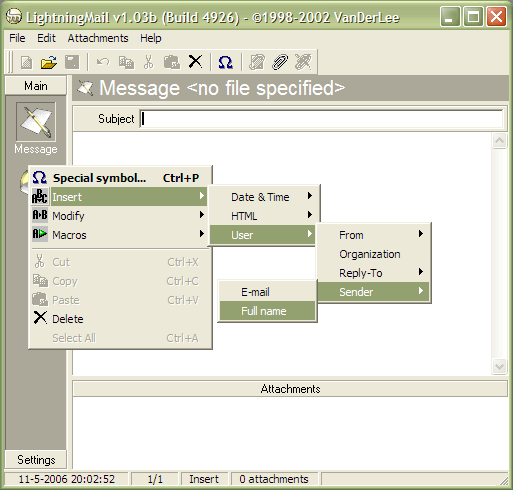Click the date and time in the status bar
The width and height of the screenshot is (513, 490).
(66, 479)
